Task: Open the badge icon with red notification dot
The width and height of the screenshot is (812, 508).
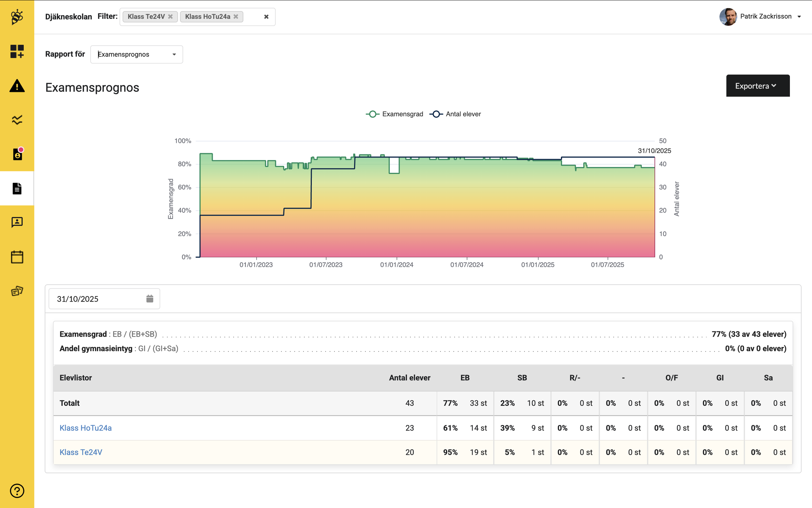Action: pyautogui.click(x=18, y=154)
